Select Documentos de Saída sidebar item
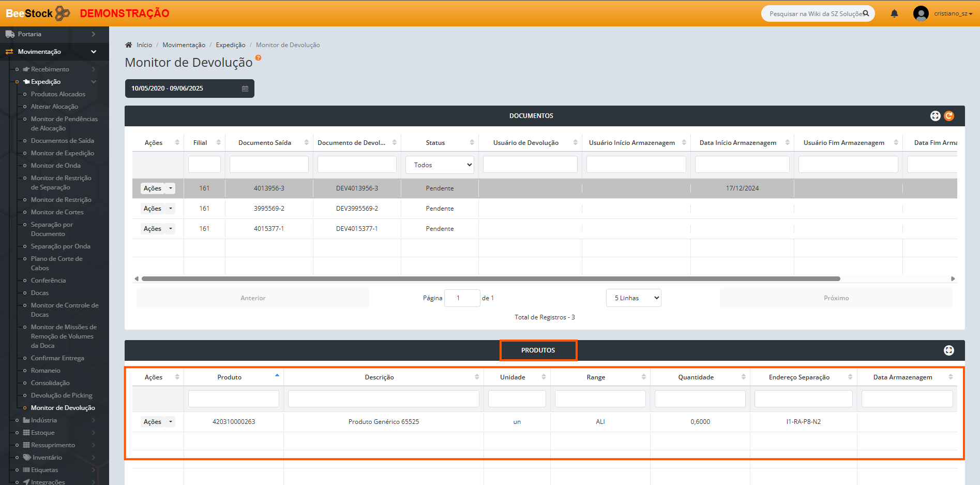The height and width of the screenshot is (485, 980). coord(63,141)
